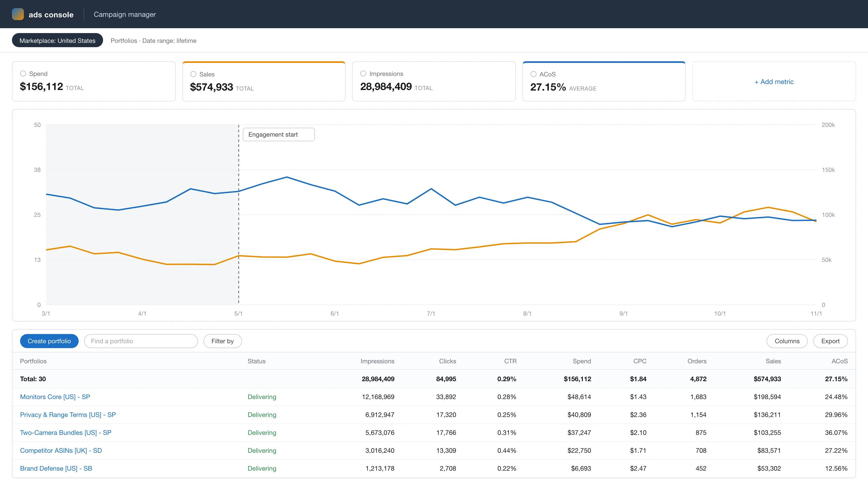Click the Spend total $156,112 value
Viewport: 868px width, 488px height.
pos(42,86)
